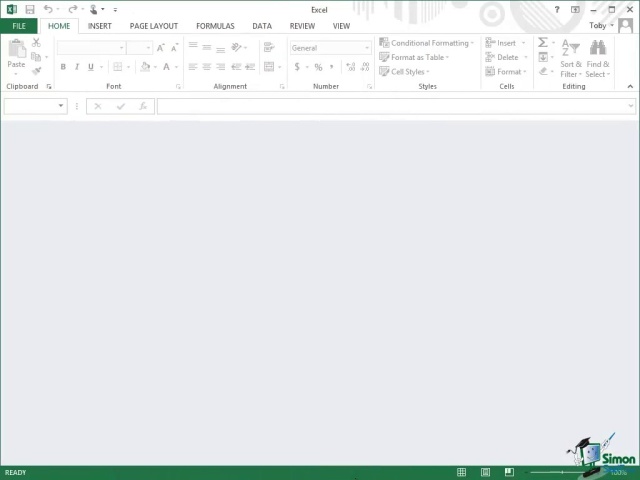Switch to the FORMULAS tab

click(215, 26)
